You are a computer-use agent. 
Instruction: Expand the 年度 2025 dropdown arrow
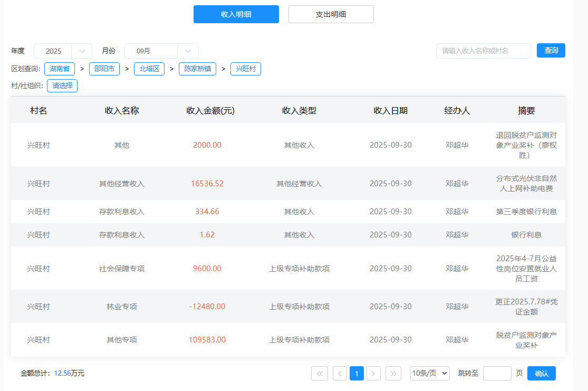(82, 51)
